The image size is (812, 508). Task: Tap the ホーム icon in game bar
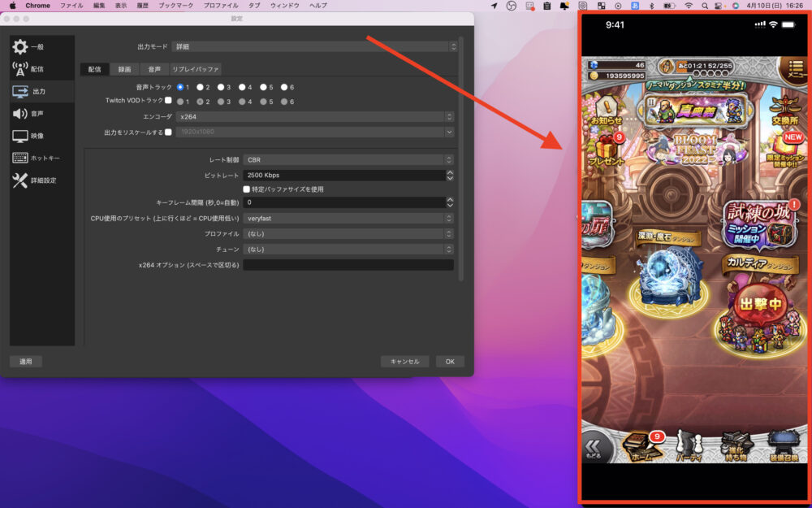[642, 446]
